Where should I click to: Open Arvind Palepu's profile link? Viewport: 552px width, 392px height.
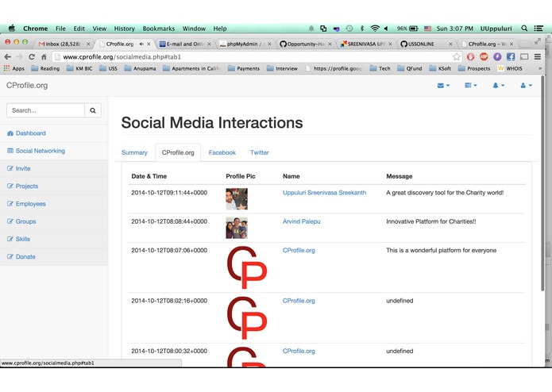pos(301,221)
